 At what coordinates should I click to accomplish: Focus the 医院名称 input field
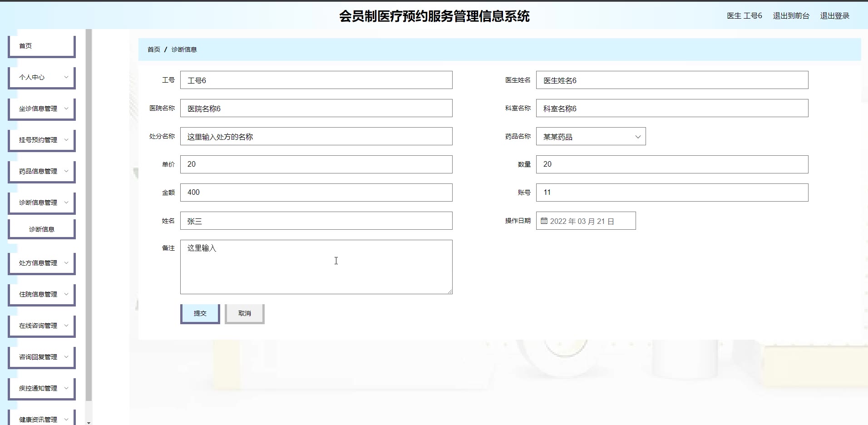pyautogui.click(x=316, y=108)
